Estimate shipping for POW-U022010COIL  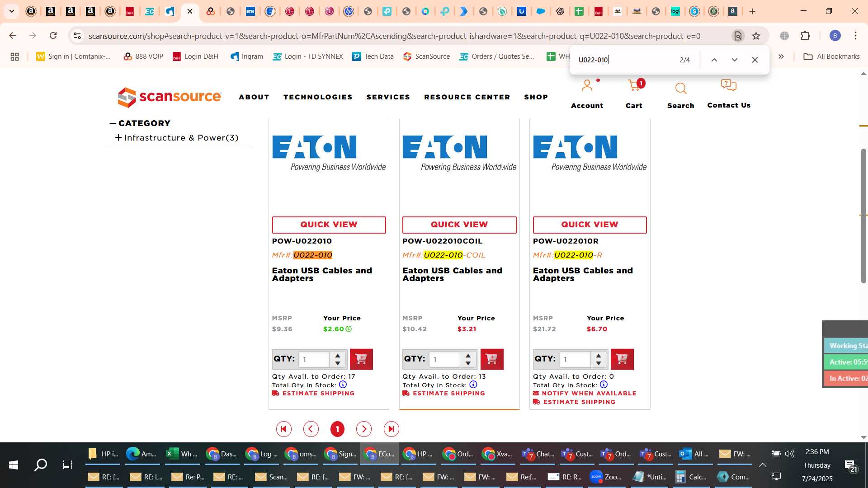444,394
